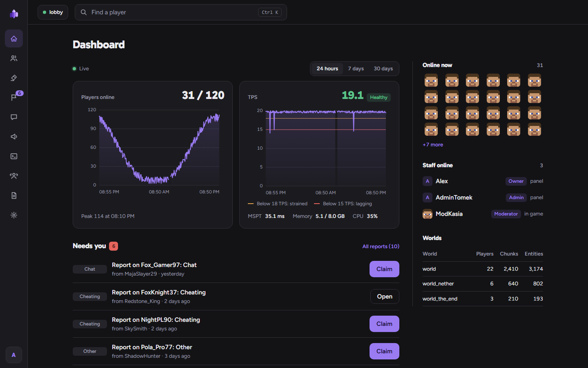Click the red 6 badge beside Needs you
Viewport: 588px width, 368px height.
pyautogui.click(x=114, y=246)
